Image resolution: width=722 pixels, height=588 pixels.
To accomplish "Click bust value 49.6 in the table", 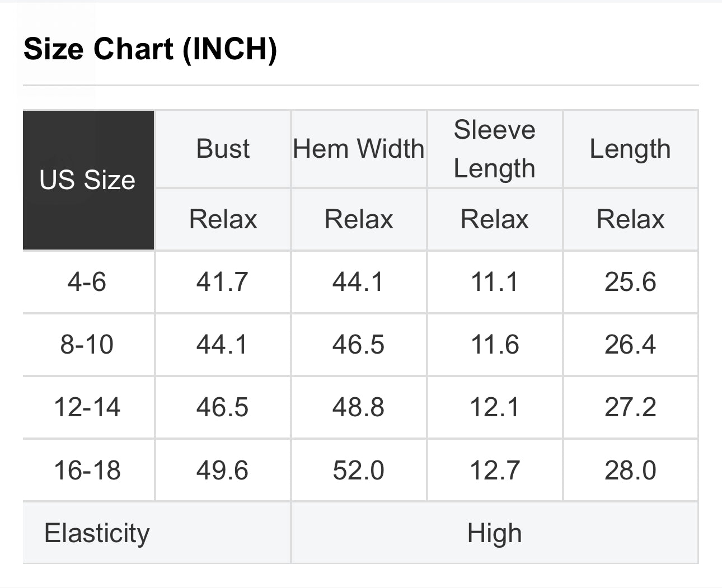I will 222,470.
